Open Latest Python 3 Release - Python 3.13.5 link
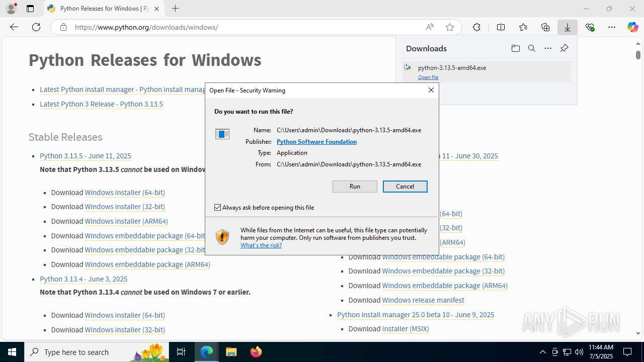 (101, 104)
